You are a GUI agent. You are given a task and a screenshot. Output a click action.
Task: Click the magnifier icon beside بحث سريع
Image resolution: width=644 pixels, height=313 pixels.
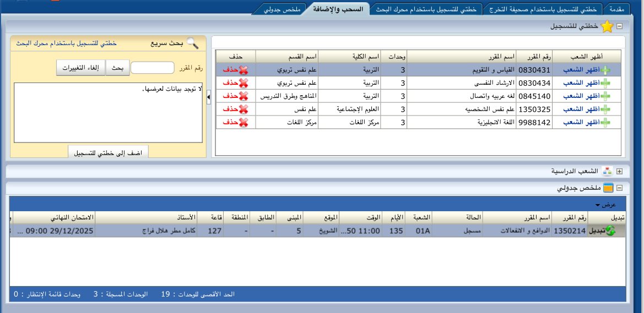pos(192,43)
